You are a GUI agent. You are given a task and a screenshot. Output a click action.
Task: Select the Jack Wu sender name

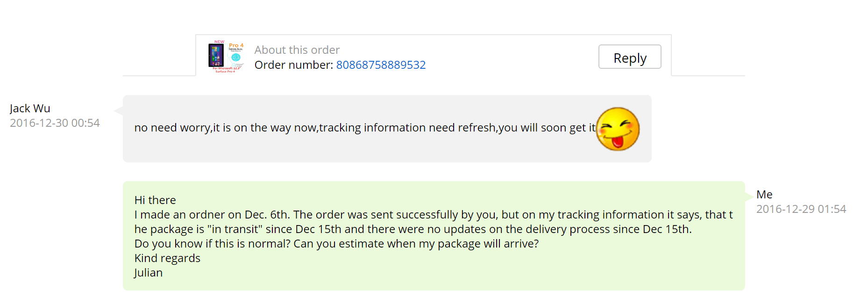pyautogui.click(x=30, y=109)
